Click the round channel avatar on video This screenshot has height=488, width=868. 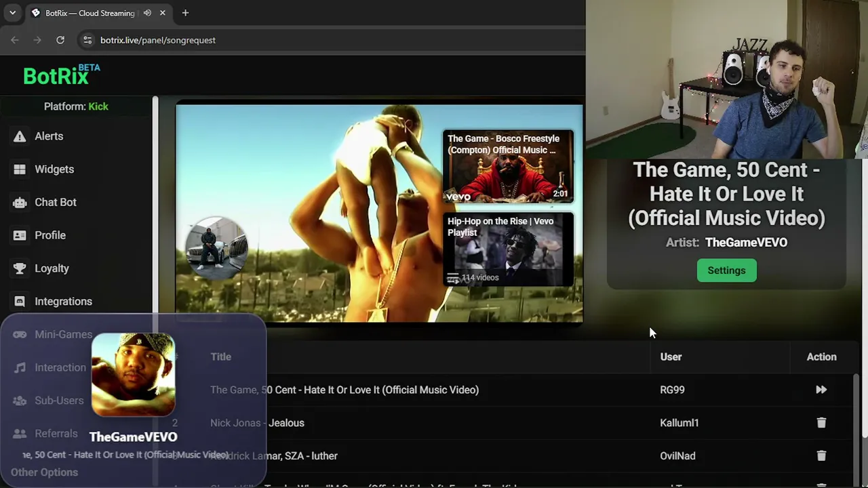(217, 248)
